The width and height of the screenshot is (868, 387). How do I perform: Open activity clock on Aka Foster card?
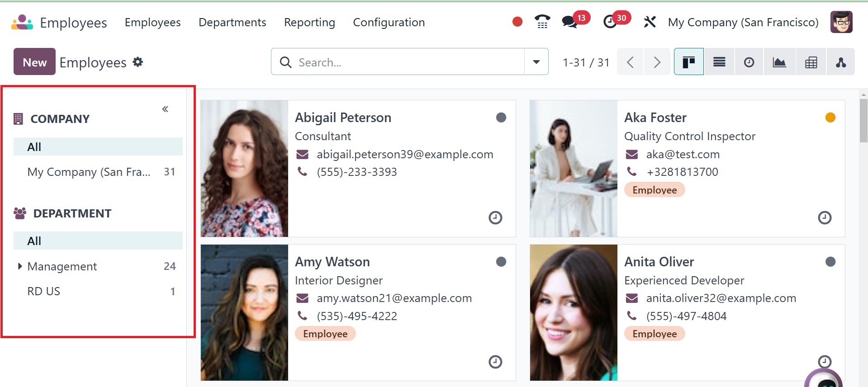(825, 218)
